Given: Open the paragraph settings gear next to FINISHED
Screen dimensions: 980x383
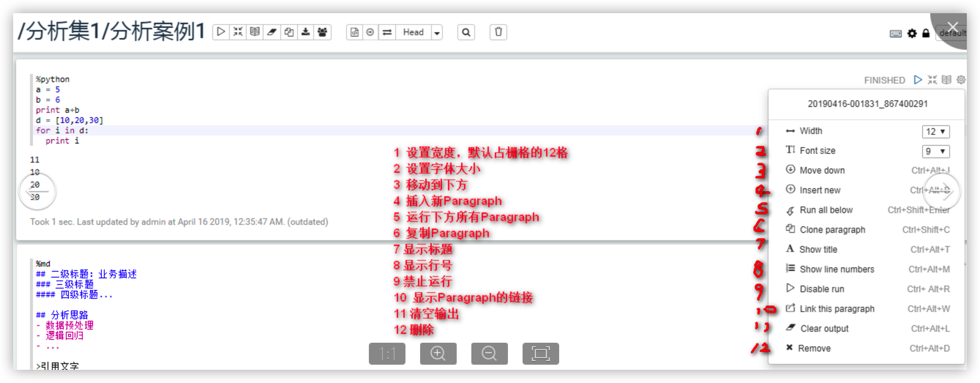Looking at the screenshot, I should point(961,80).
